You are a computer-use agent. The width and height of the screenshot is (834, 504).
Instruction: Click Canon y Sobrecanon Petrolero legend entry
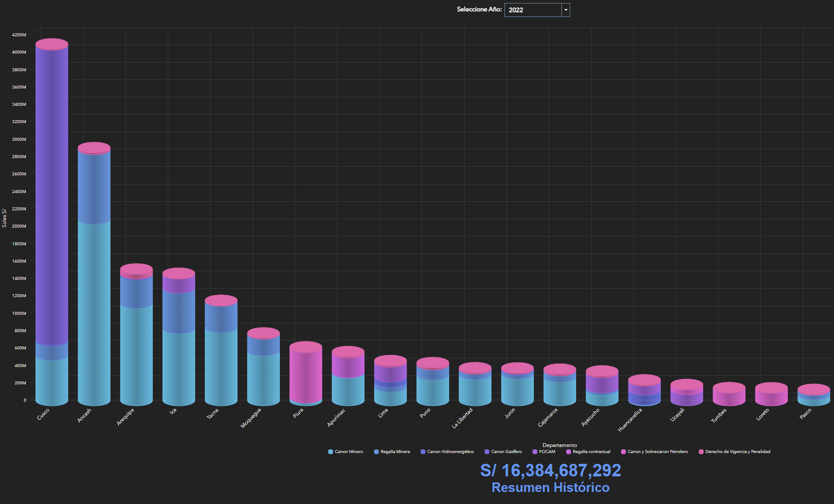654,452
